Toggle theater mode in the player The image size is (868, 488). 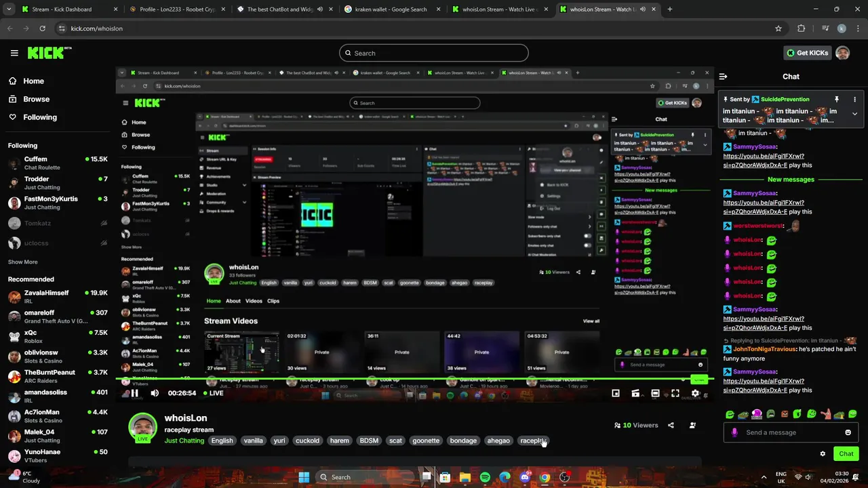click(x=655, y=393)
